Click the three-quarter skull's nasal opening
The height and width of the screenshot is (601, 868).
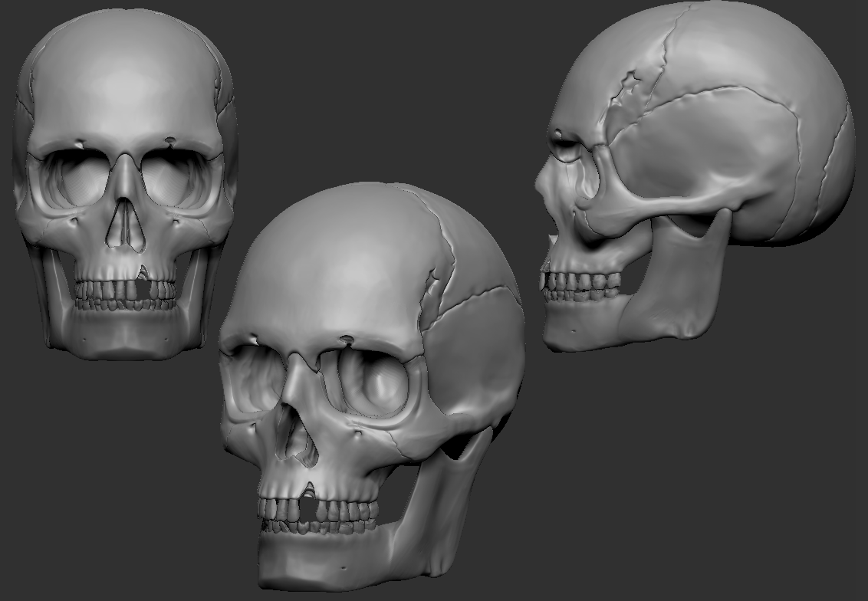[295, 437]
